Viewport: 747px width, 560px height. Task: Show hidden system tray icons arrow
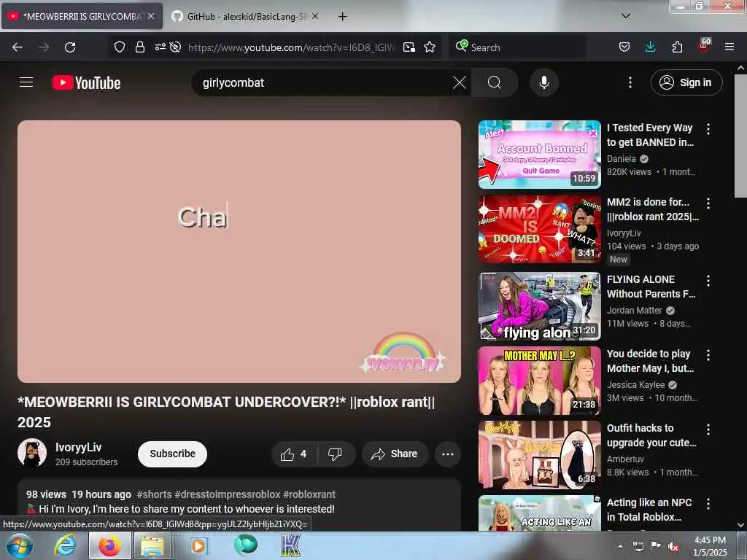tap(620, 546)
